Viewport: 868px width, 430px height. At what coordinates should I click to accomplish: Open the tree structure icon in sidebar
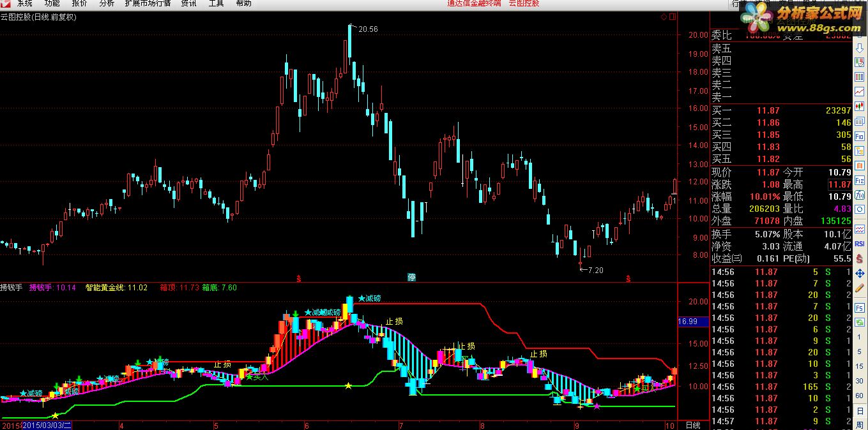click(860, 150)
